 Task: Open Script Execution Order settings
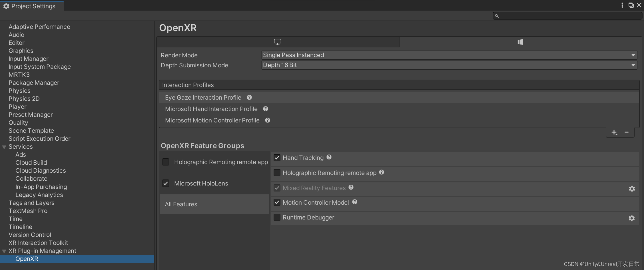[x=39, y=138]
